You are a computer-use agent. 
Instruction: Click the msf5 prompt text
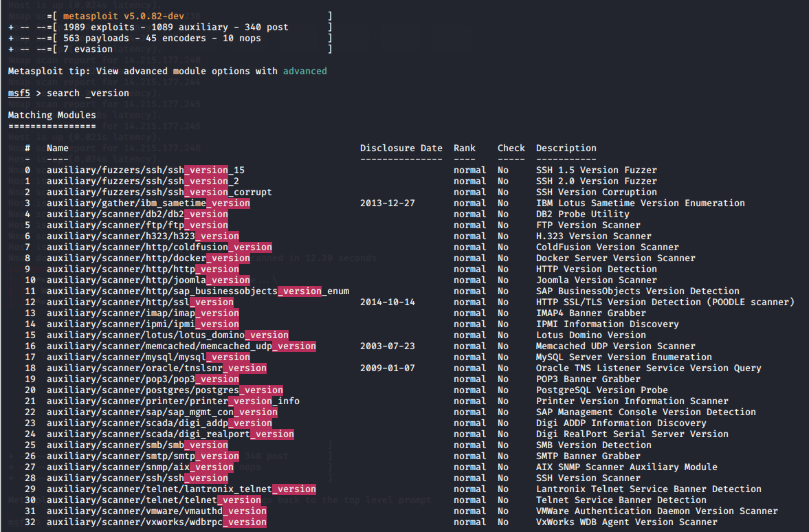coord(19,93)
